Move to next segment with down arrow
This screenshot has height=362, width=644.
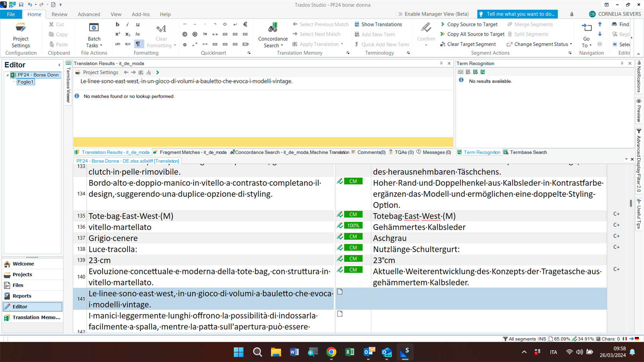[x=600, y=34]
